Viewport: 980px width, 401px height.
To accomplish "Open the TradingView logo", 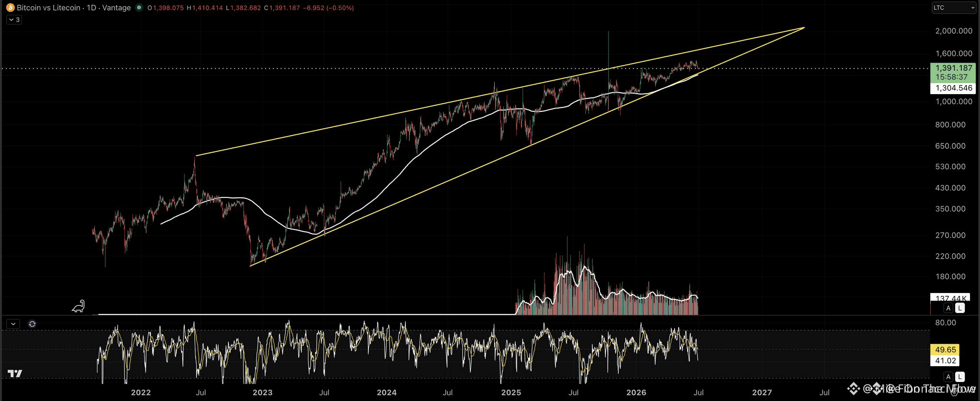I will [x=15, y=373].
